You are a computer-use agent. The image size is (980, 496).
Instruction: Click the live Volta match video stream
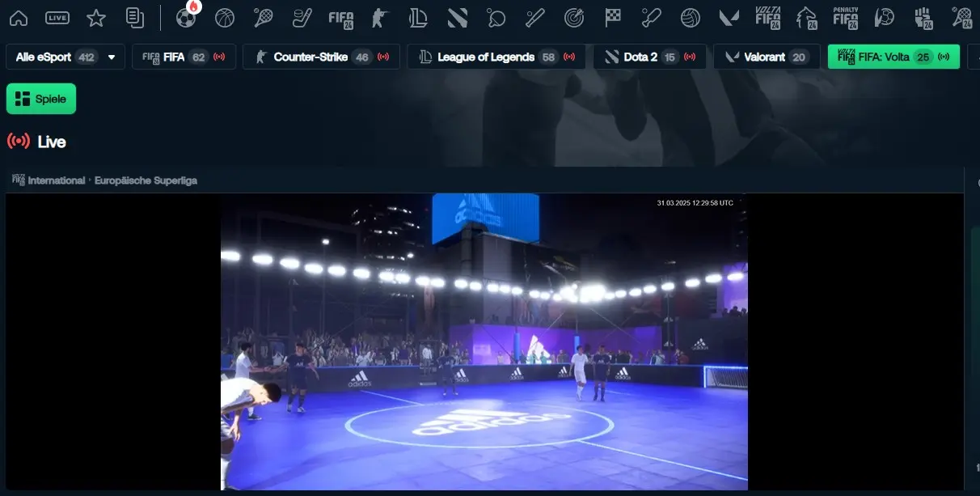[484, 341]
